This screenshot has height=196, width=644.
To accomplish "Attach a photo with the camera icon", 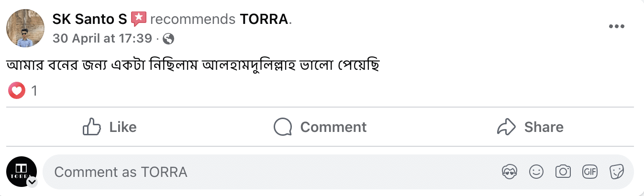I will 563,172.
